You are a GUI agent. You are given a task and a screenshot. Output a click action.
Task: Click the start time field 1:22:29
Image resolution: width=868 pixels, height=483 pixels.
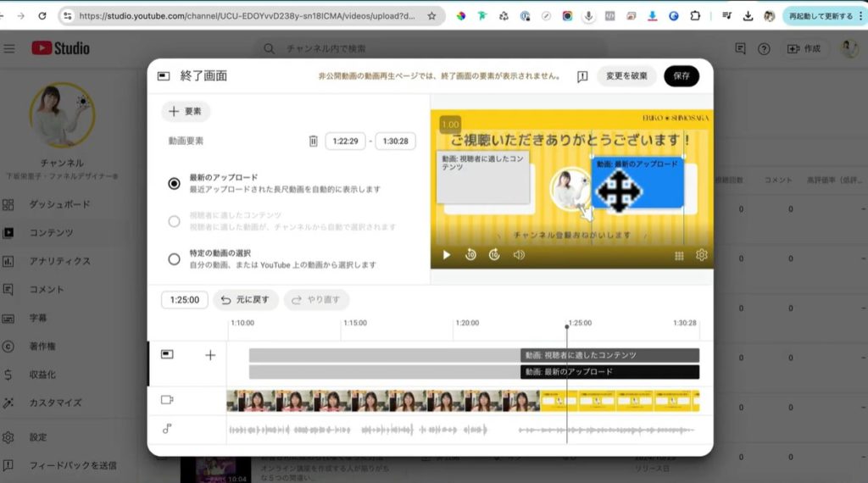pyautogui.click(x=345, y=142)
